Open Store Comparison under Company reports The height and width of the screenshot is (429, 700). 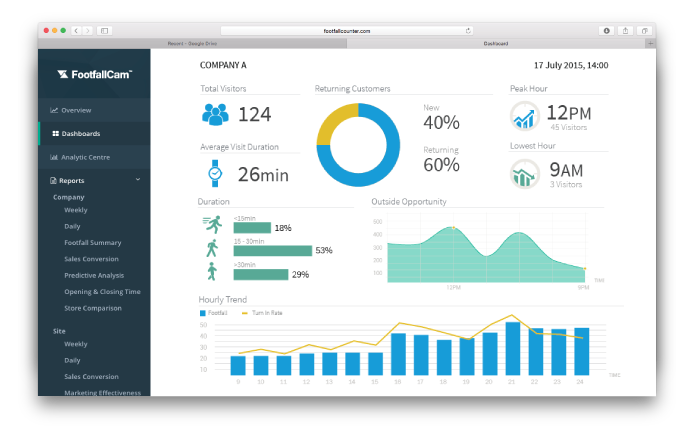point(92,307)
